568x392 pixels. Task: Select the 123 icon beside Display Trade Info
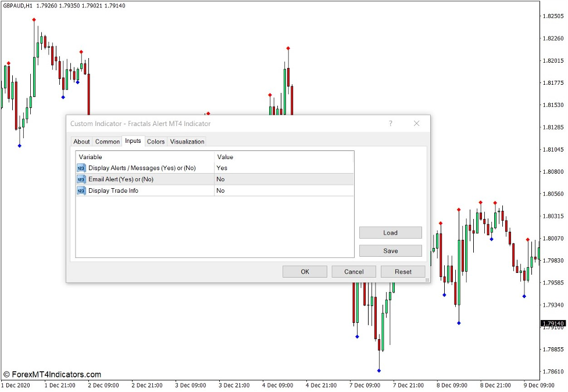point(80,190)
